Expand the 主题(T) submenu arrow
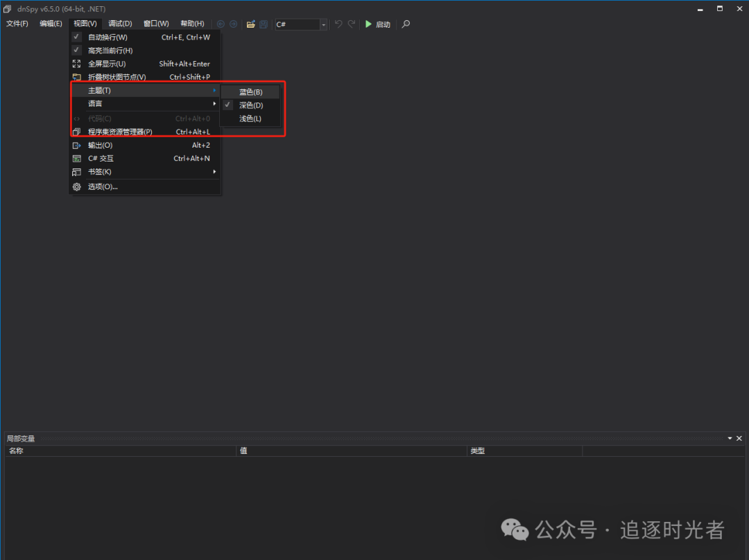749x560 pixels. point(214,90)
